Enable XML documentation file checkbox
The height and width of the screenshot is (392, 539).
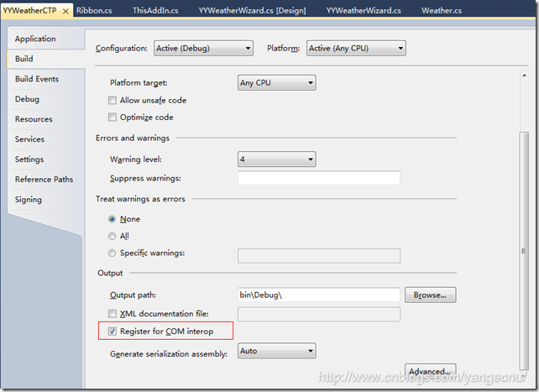click(x=113, y=313)
